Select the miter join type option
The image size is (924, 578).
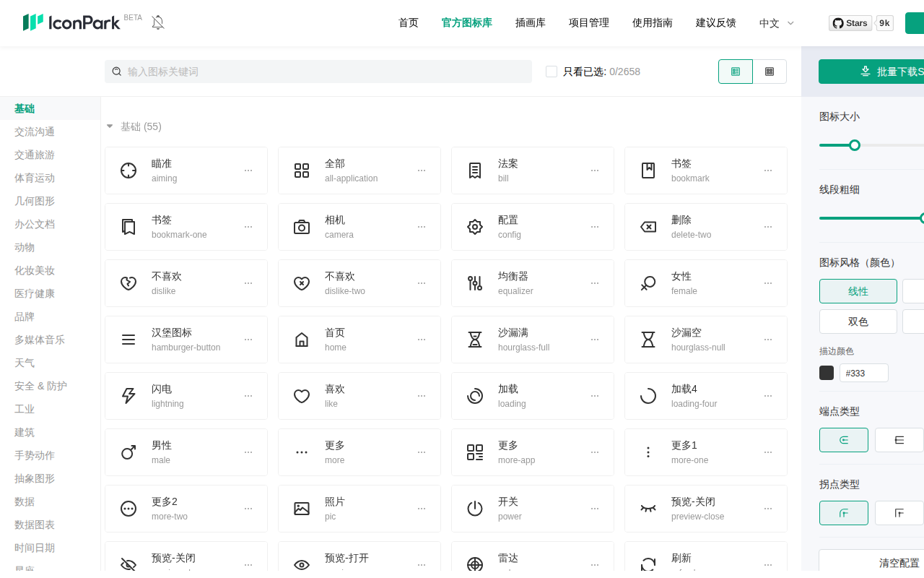point(899,513)
